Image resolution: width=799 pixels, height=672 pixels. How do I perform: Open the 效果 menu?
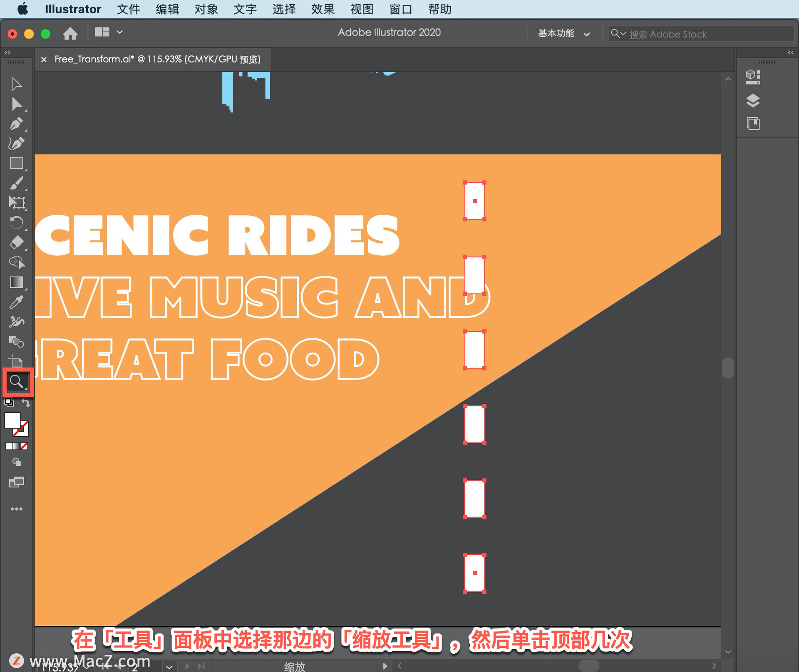click(323, 9)
